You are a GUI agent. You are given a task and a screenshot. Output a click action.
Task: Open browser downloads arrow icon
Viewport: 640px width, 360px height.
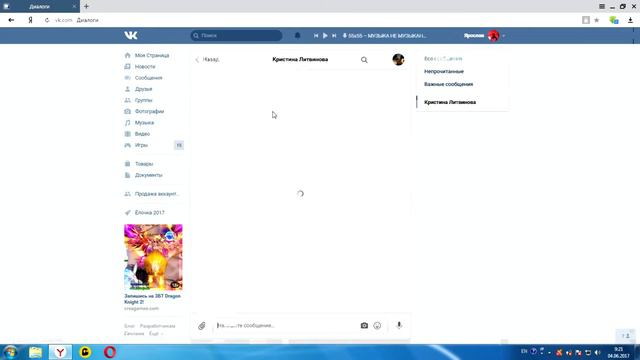(630, 20)
